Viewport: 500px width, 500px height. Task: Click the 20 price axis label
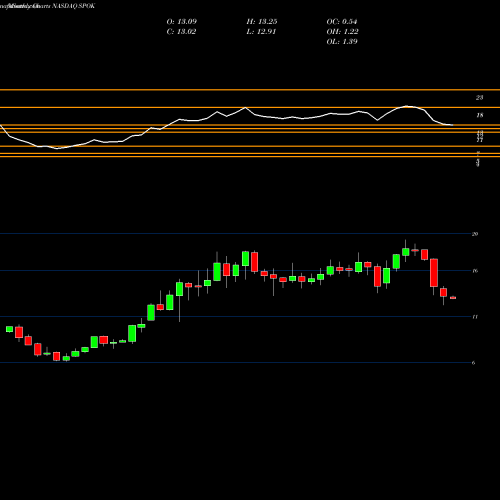click(475, 234)
